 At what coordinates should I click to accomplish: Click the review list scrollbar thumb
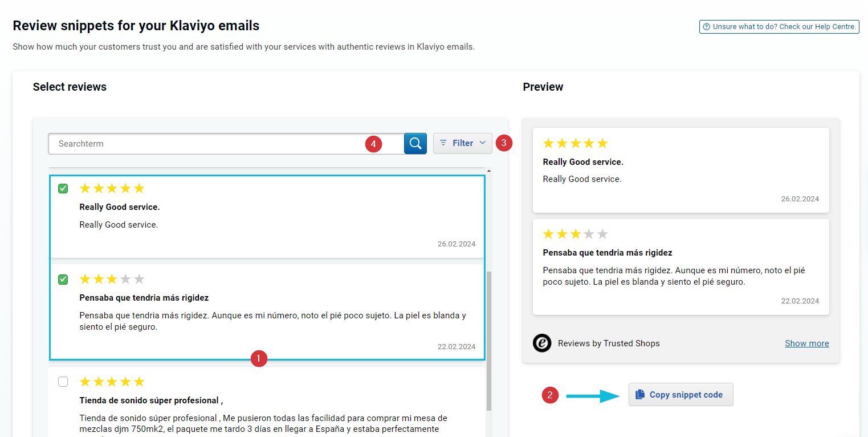click(489, 341)
